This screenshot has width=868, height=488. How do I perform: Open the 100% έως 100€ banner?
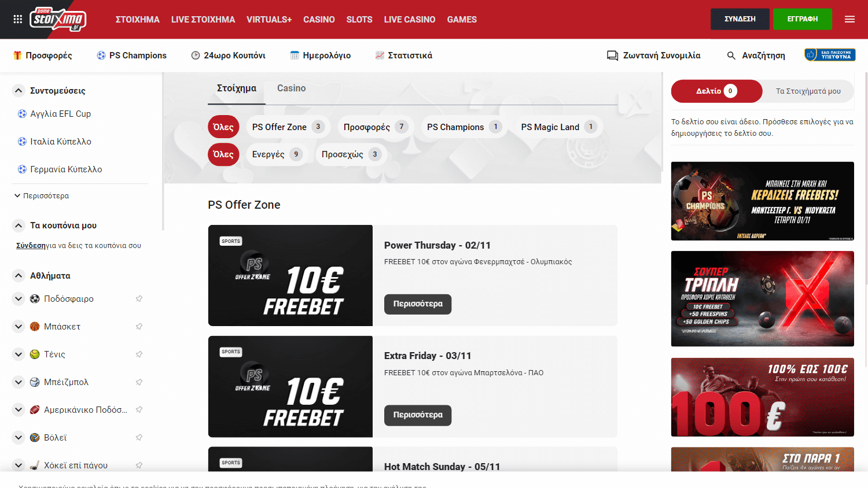(763, 397)
